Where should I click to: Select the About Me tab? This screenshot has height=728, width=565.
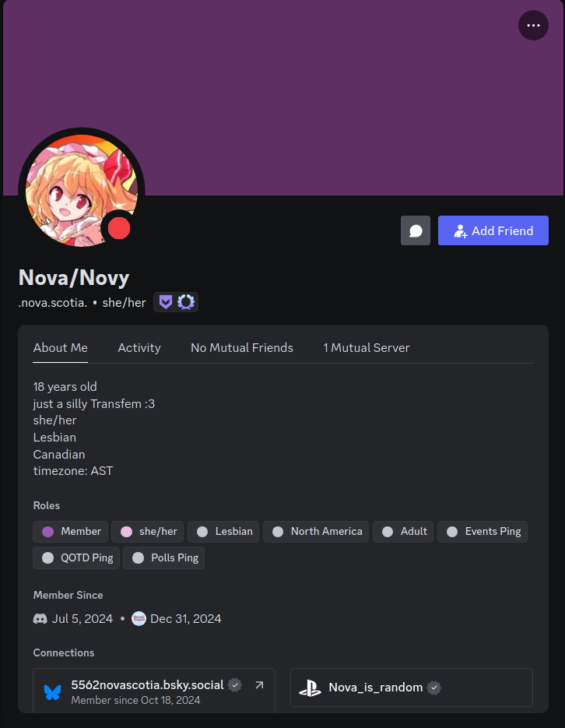pyautogui.click(x=60, y=348)
